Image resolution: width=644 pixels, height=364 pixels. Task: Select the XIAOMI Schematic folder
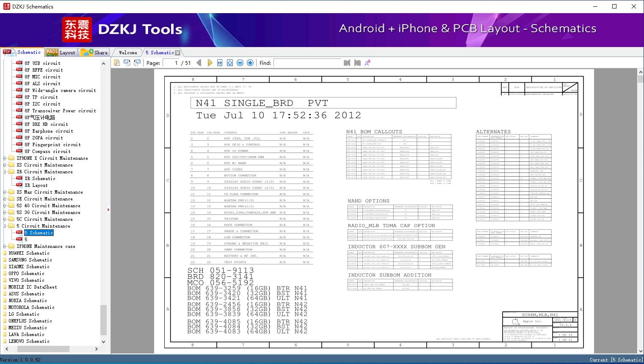coord(29,267)
